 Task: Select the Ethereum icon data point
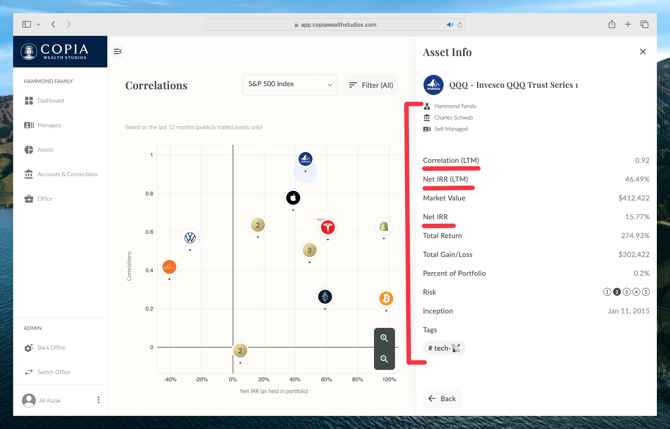pyautogui.click(x=325, y=297)
